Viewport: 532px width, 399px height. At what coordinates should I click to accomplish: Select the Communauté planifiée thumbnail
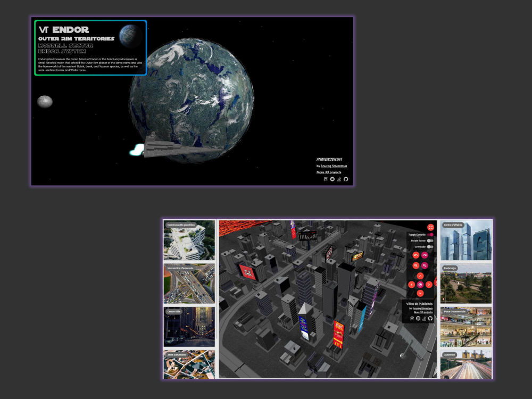(x=189, y=240)
